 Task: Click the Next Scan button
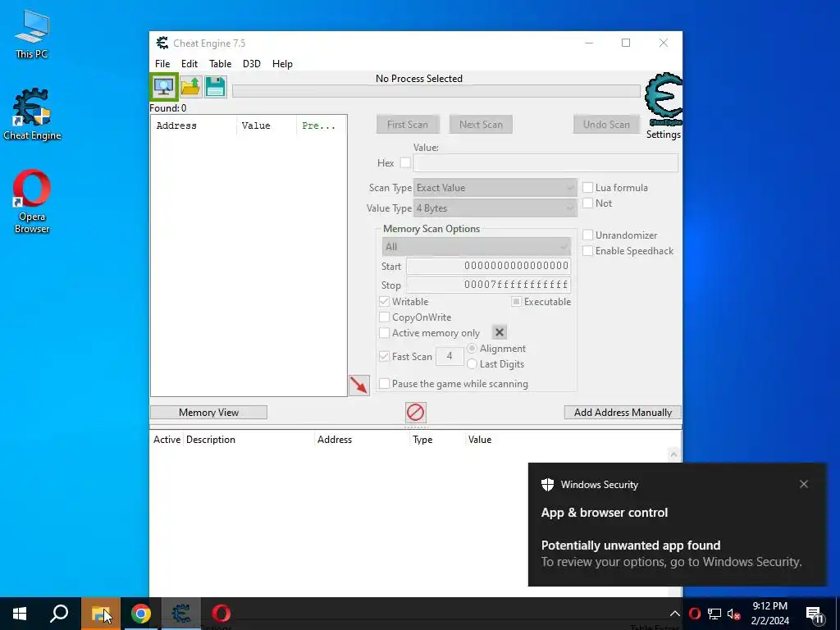(481, 125)
